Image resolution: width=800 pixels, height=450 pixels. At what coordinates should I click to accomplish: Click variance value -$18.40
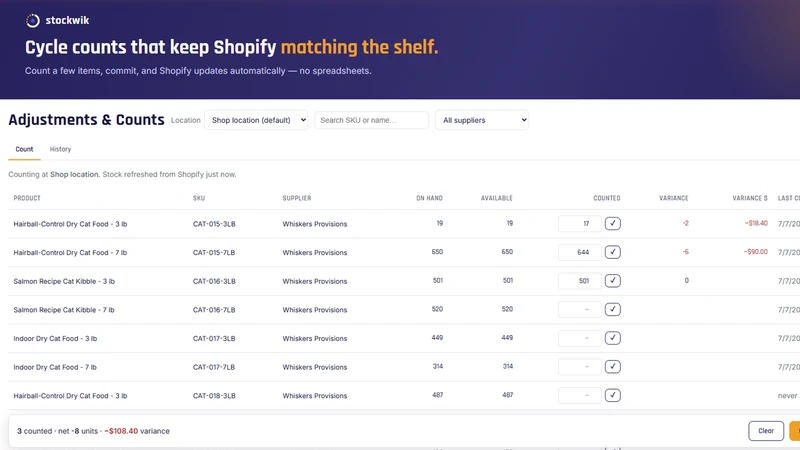tap(756, 223)
